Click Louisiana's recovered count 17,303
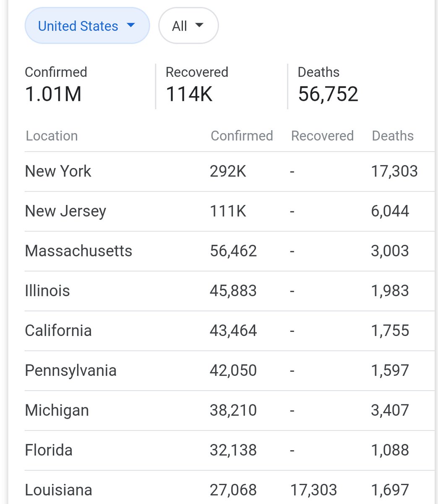 [x=314, y=490]
